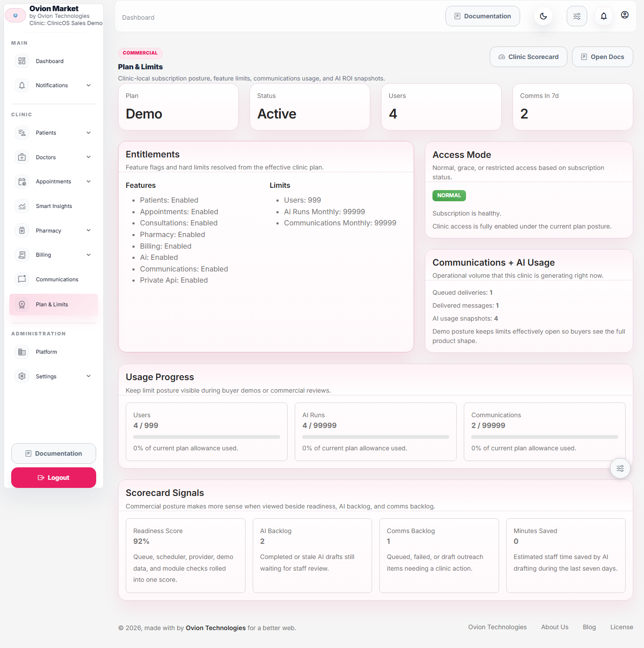This screenshot has height=648, width=644.
Task: Open Dashboard grid icon in sidebar
Action: click(x=22, y=61)
